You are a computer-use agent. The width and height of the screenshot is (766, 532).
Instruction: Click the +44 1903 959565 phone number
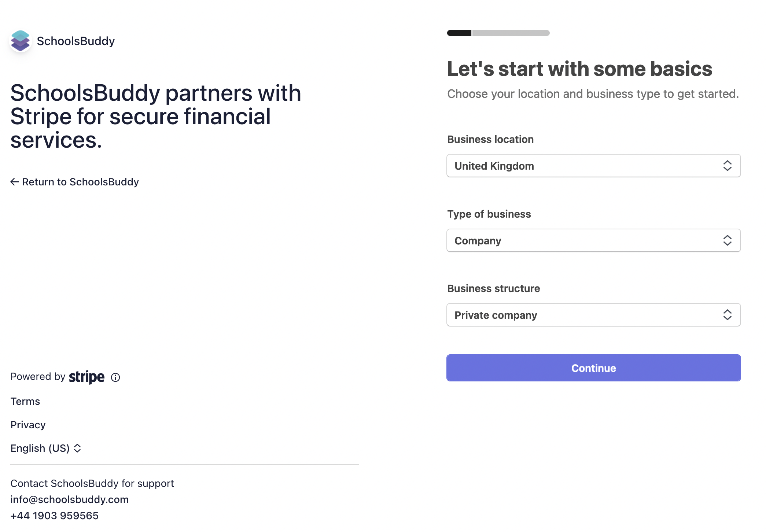(55, 516)
